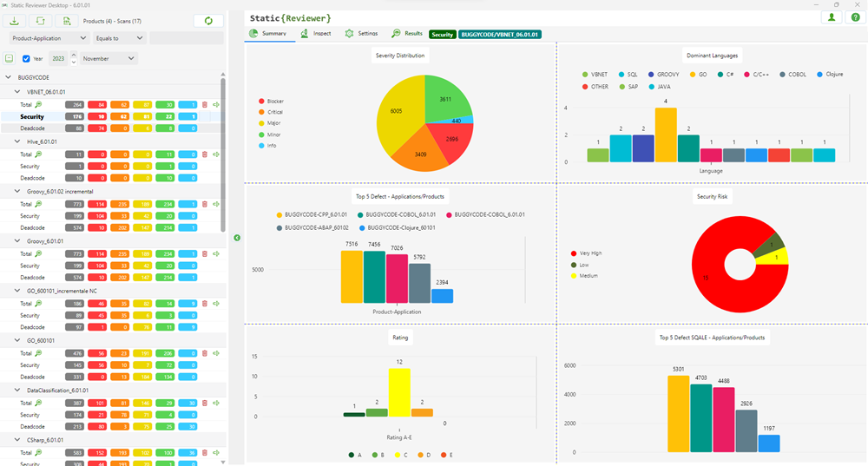Toggle the Blocker legend entry in Severity Distribution
The height and width of the screenshot is (466, 868).
point(260,102)
